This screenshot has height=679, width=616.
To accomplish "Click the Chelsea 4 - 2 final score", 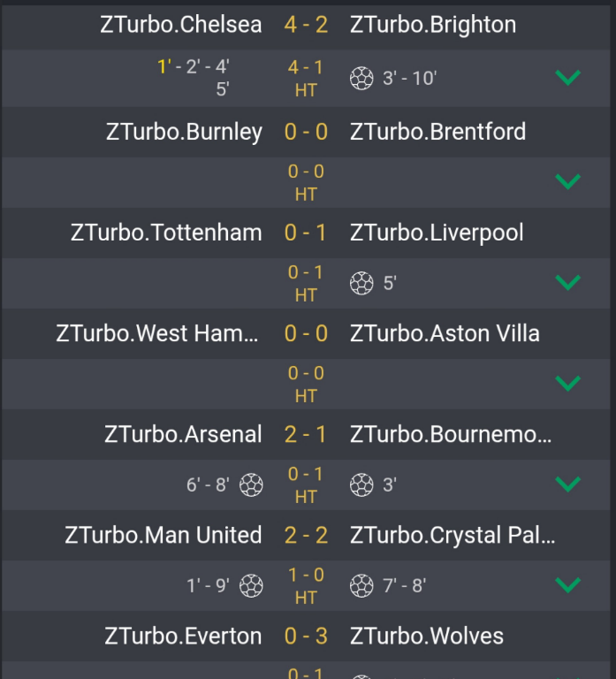I will point(306,25).
